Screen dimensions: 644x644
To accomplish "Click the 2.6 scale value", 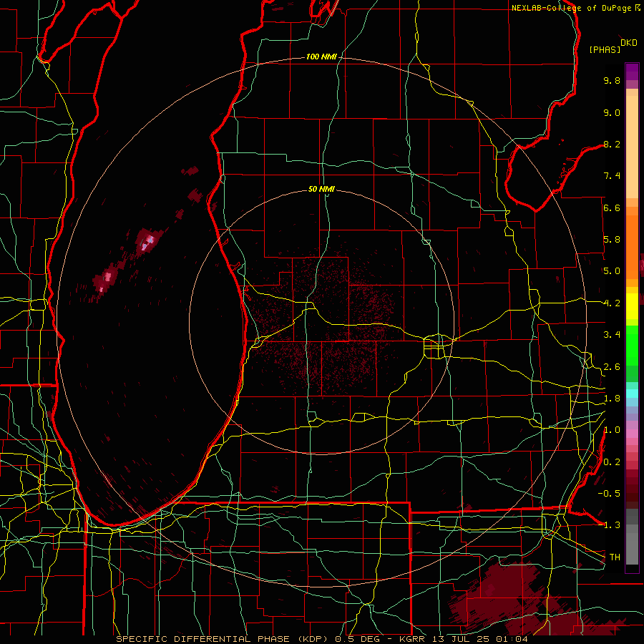I will pyautogui.click(x=612, y=367).
